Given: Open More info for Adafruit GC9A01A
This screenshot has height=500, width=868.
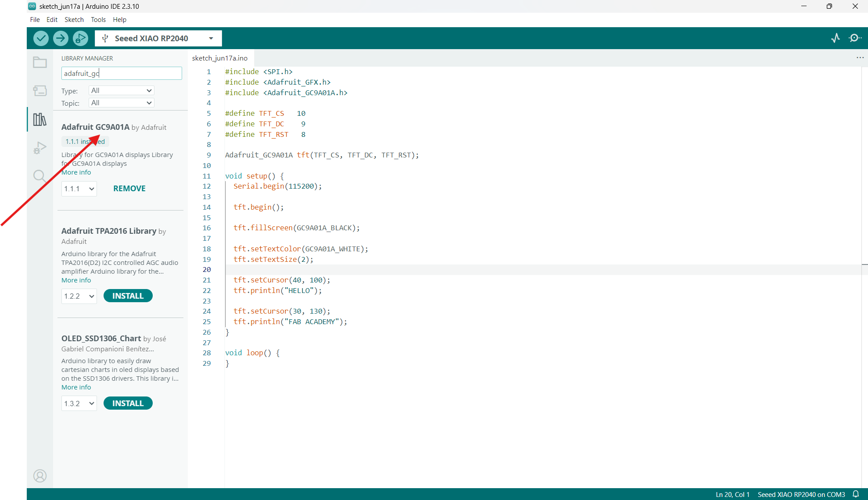Looking at the screenshot, I should [76, 172].
